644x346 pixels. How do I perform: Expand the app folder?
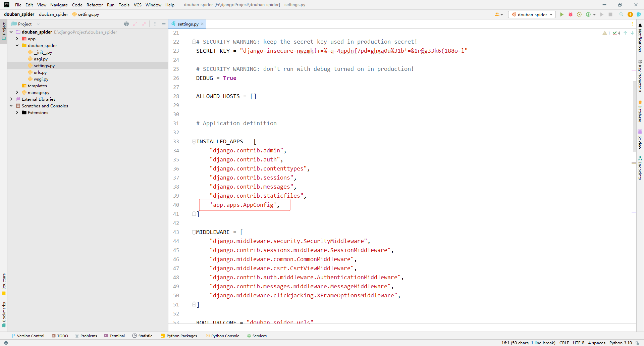click(17, 39)
